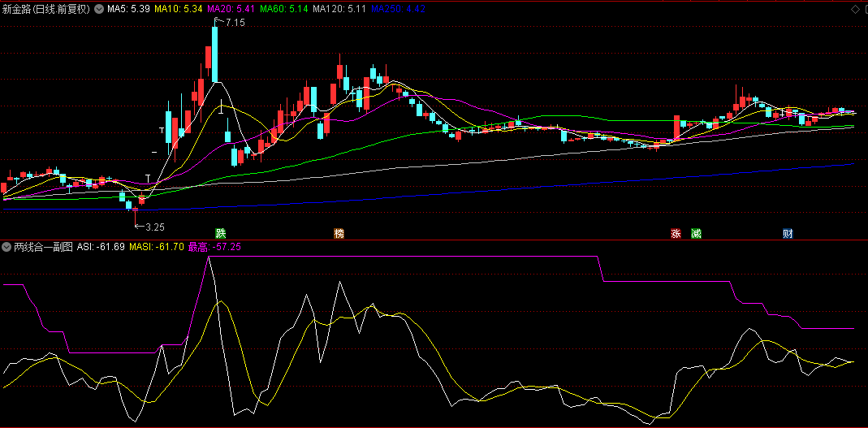This screenshot has width=868, height=428.
Task: Select the yellow MA10: 5.34 label
Action: [179, 9]
